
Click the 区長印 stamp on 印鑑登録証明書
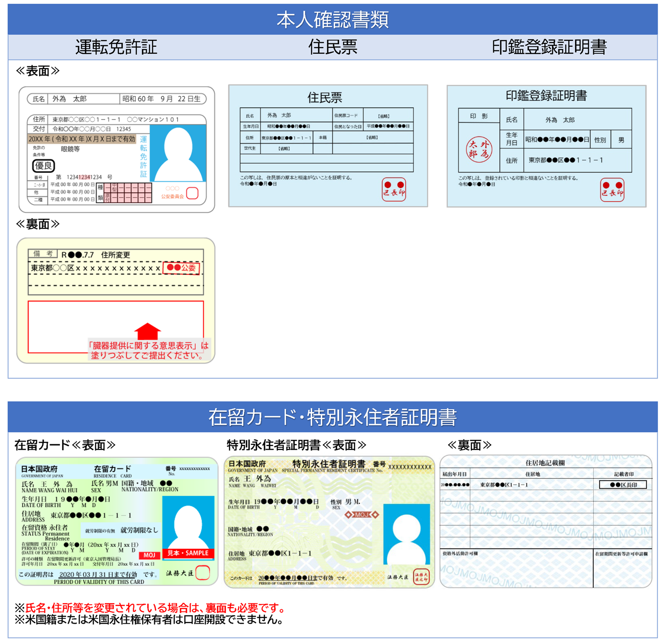(612, 190)
